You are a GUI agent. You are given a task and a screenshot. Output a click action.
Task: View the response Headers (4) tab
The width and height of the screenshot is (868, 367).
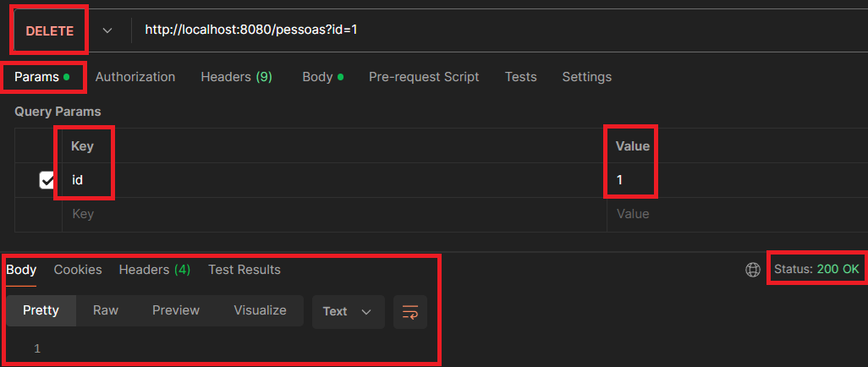click(x=154, y=270)
